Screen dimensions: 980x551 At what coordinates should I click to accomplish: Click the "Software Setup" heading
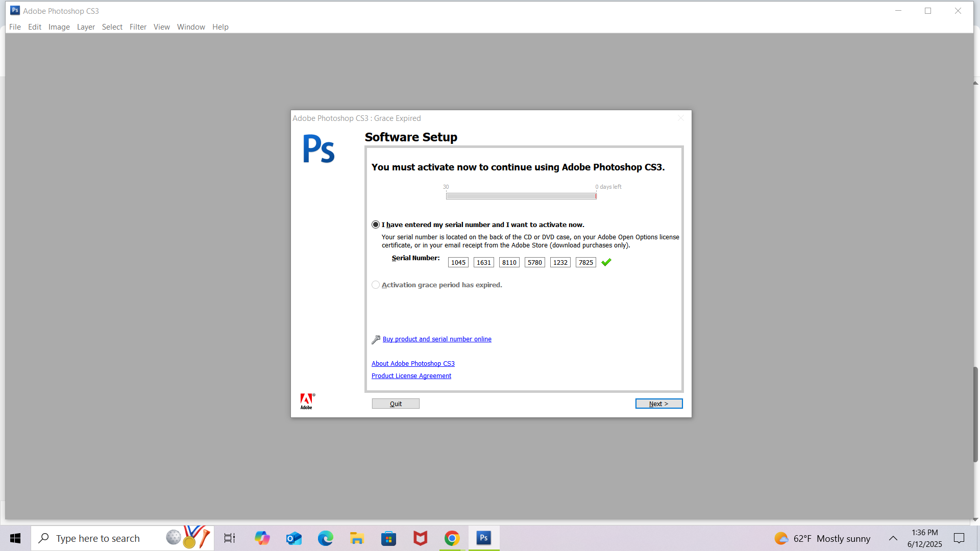click(x=411, y=137)
